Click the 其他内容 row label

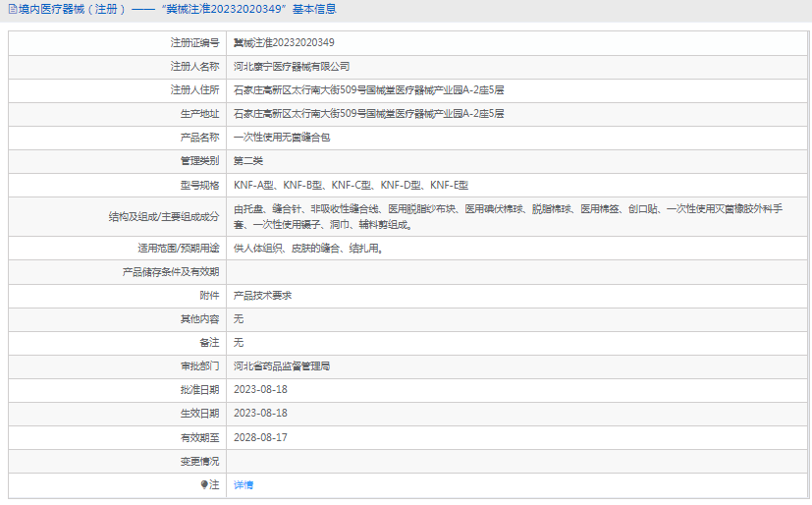[x=200, y=319]
